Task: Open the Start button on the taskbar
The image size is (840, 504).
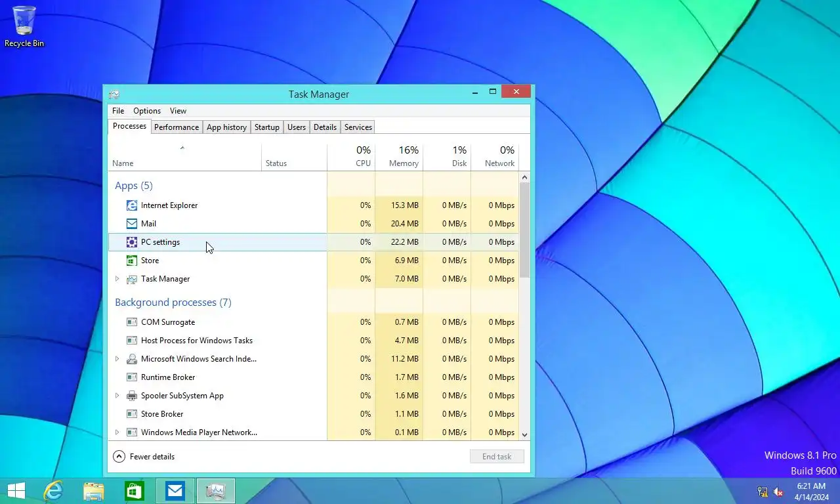Action: 16,491
